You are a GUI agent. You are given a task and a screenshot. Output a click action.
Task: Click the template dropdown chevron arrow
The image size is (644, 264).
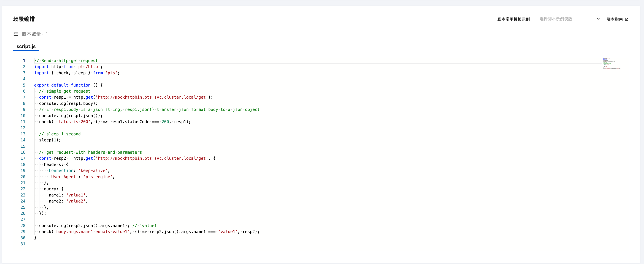[x=598, y=19]
